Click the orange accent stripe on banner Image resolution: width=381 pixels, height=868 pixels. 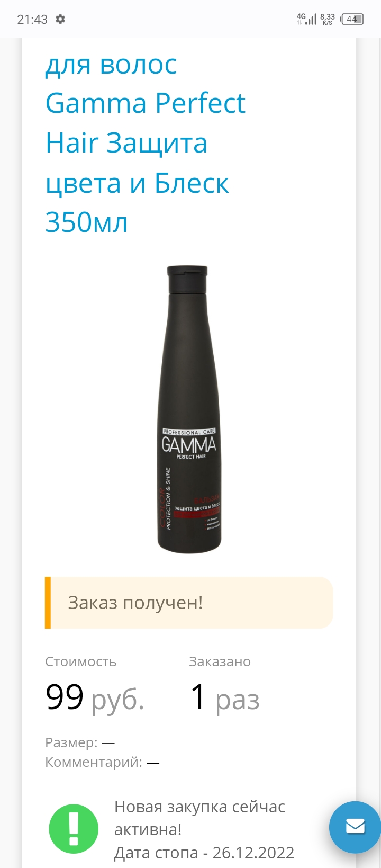click(x=48, y=603)
